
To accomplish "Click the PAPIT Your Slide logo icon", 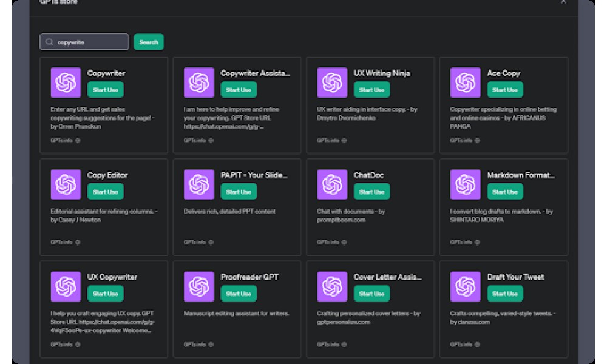I will pos(199,184).
